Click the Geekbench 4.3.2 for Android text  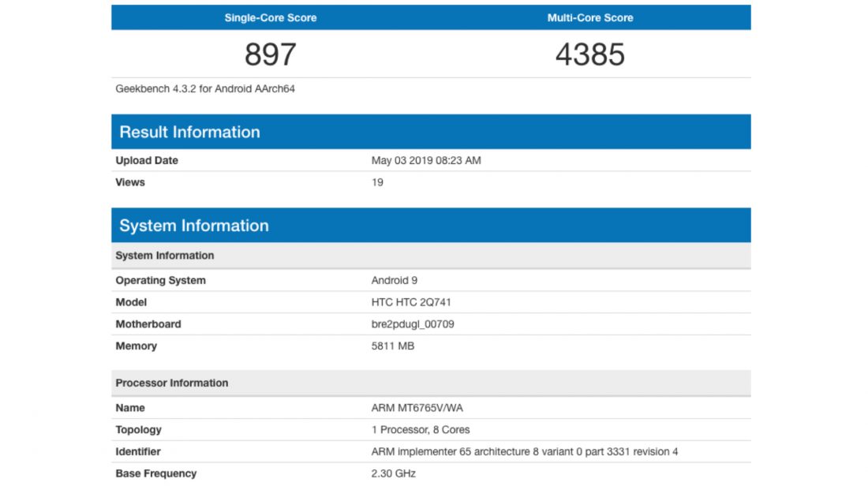click(205, 89)
